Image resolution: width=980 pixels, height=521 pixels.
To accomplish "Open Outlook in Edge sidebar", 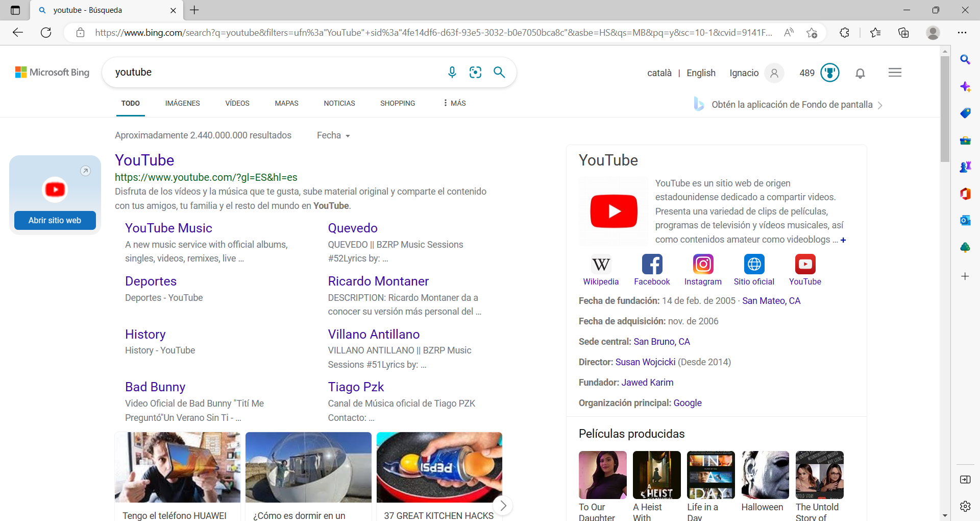I will tap(965, 221).
